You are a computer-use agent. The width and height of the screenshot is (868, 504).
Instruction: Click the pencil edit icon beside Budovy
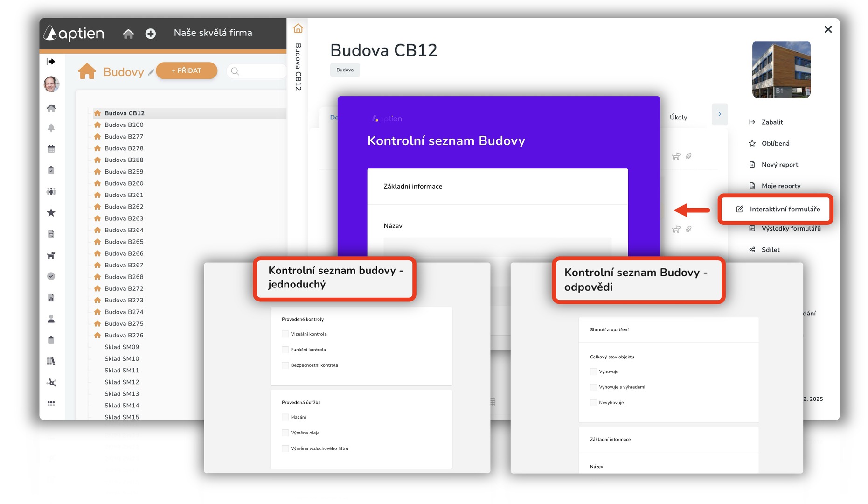[151, 72]
